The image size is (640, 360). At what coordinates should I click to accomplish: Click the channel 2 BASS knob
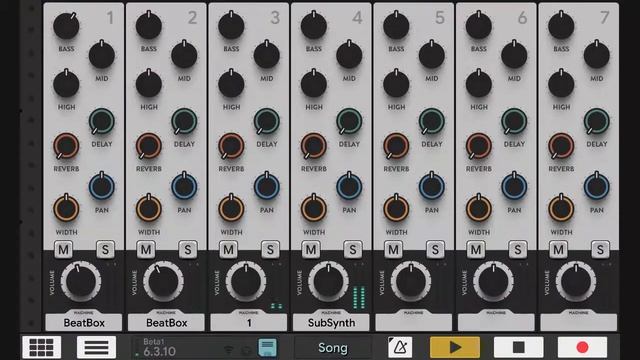pyautogui.click(x=149, y=26)
